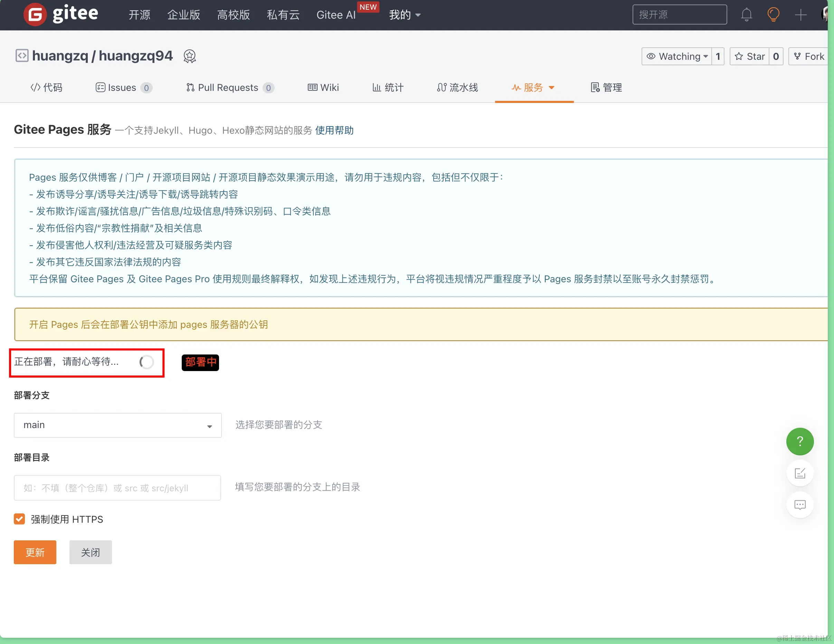This screenshot has height=644, width=834.
Task: Click the deployment loading spinner
Action: (146, 362)
